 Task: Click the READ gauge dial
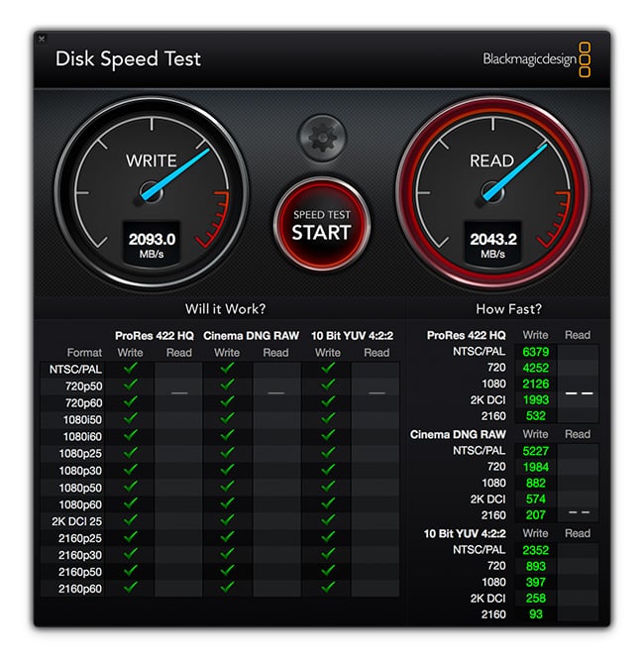492,192
